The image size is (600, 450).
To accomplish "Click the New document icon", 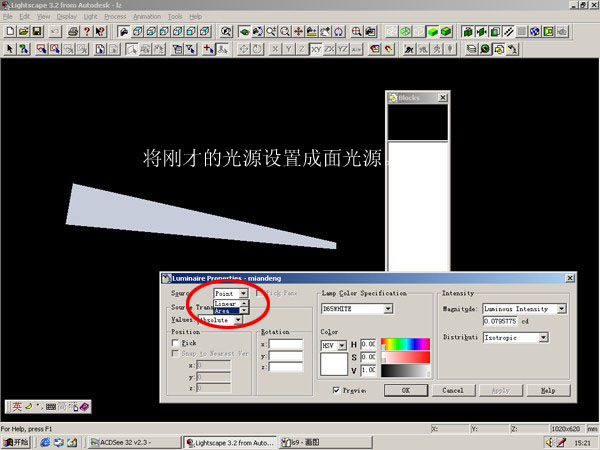I will click(x=10, y=31).
